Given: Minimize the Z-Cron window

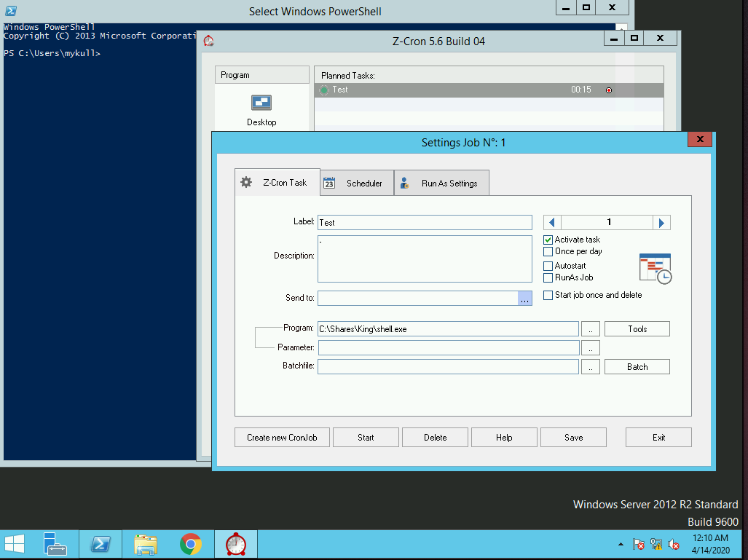Looking at the screenshot, I should [614, 38].
